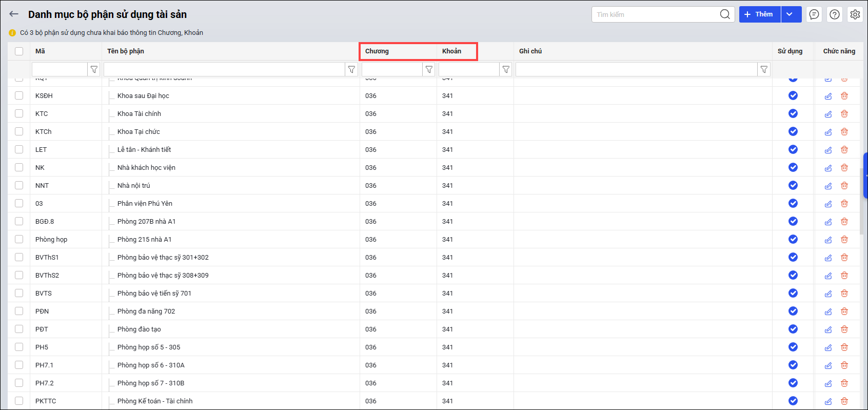Image resolution: width=868 pixels, height=410 pixels.
Task: Click the Khoản column header
Action: (451, 51)
